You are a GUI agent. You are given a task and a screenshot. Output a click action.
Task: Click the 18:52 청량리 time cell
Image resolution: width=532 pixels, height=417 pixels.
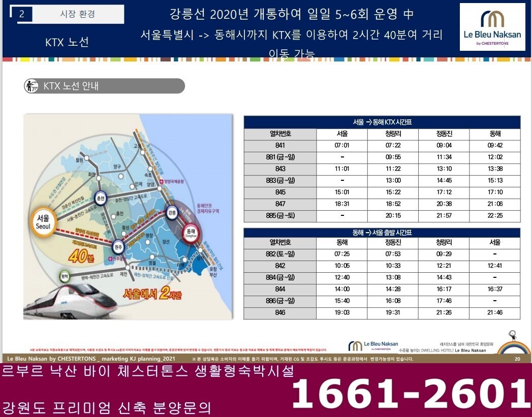pos(393,204)
